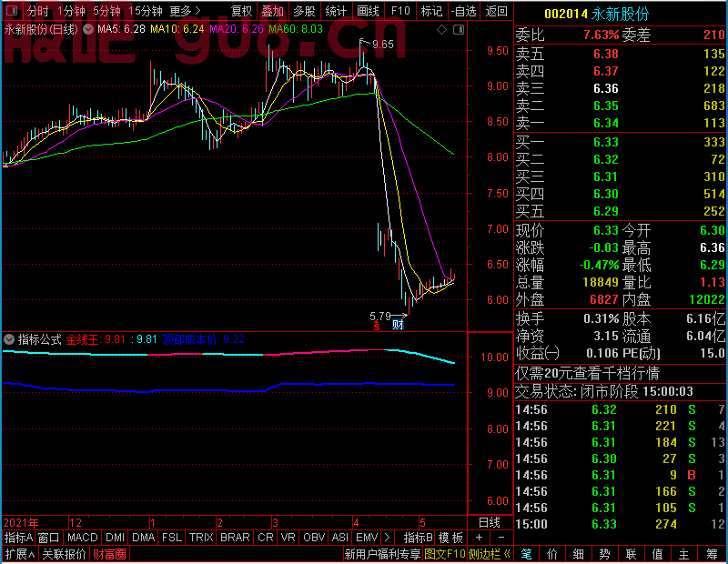Expand 更多 period options

[x=186, y=11]
